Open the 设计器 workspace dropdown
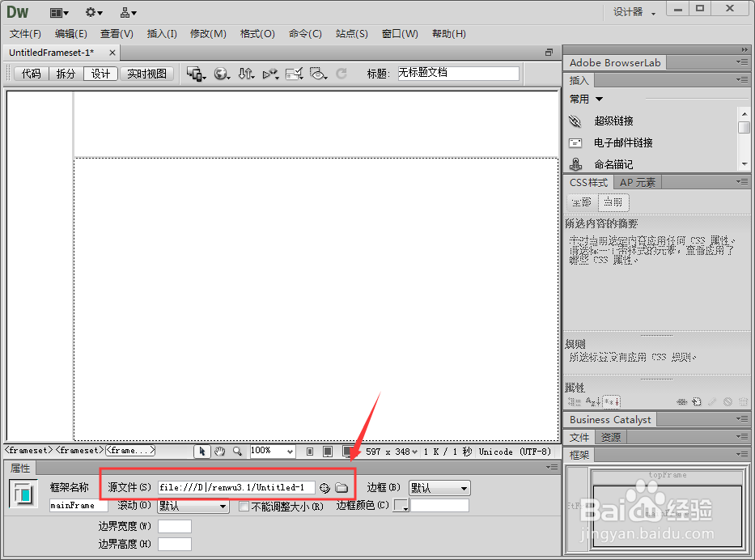 634,12
